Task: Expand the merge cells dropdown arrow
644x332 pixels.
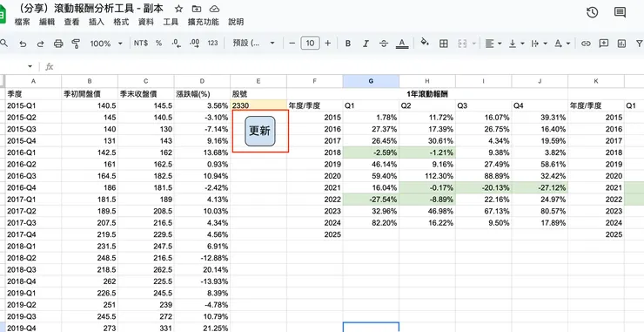Action: click(474, 44)
